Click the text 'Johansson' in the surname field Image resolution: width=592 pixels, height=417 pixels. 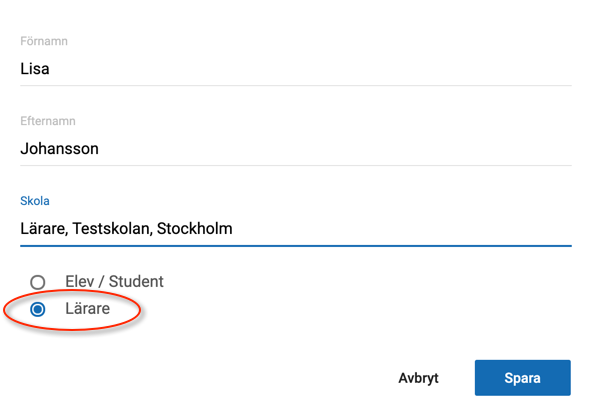[59, 149]
